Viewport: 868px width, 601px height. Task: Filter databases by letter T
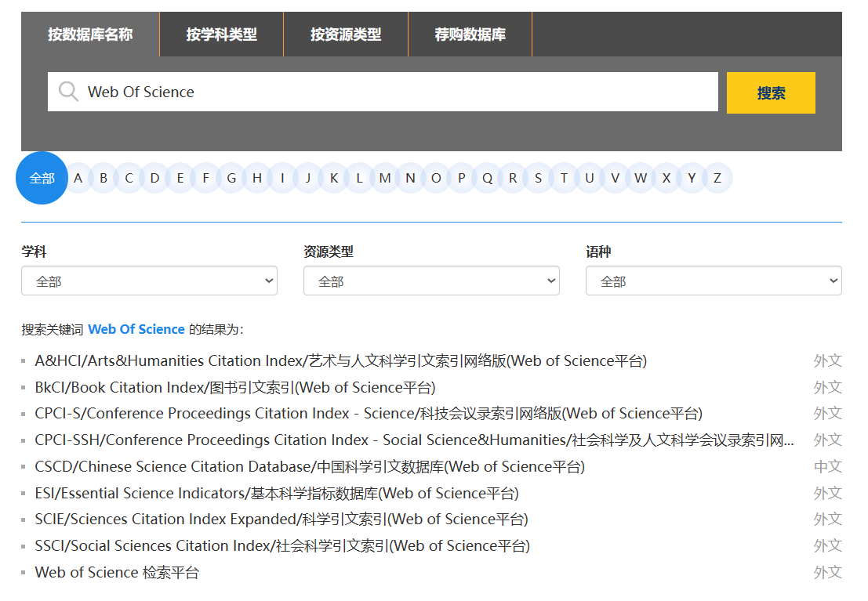[x=564, y=178]
